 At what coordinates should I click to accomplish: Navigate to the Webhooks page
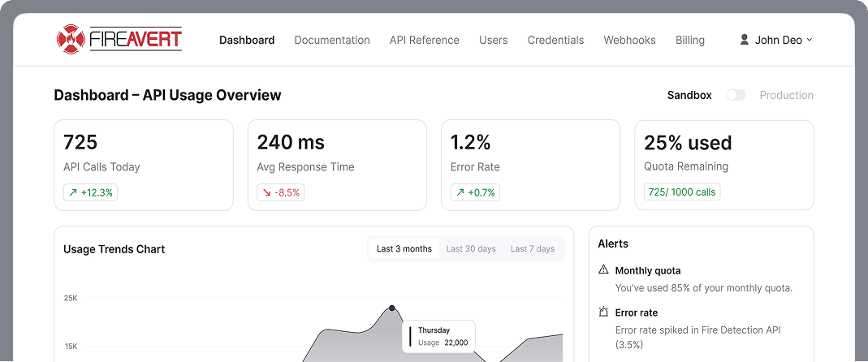point(629,40)
